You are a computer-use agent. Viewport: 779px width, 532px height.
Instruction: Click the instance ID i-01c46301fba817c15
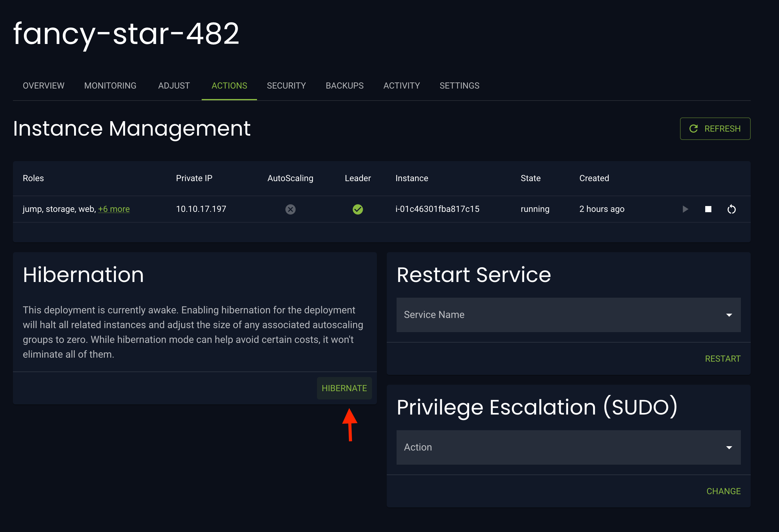(x=437, y=209)
